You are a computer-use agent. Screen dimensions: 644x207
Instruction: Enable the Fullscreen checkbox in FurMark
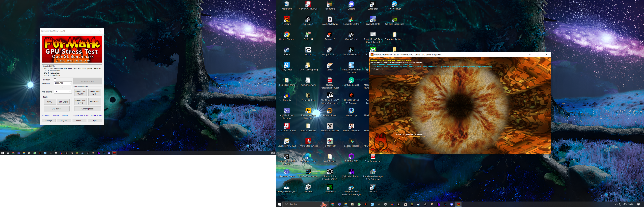[x=55, y=80]
